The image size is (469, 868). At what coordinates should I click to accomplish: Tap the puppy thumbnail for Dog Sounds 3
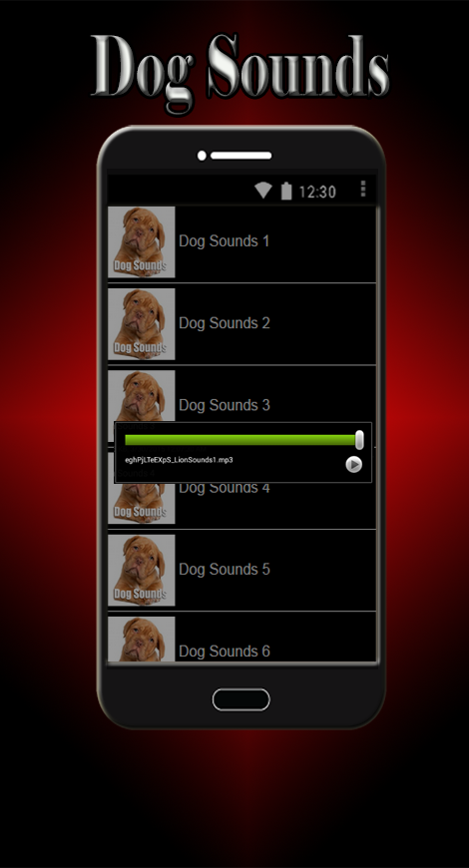(x=142, y=396)
